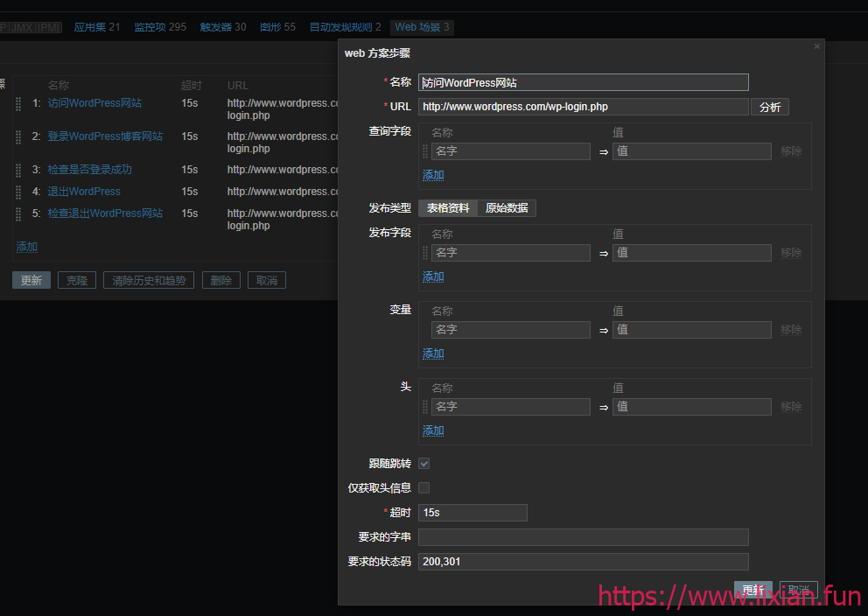Focus 头 名字 input
Screen dimensions: 868x616
[x=511, y=407]
